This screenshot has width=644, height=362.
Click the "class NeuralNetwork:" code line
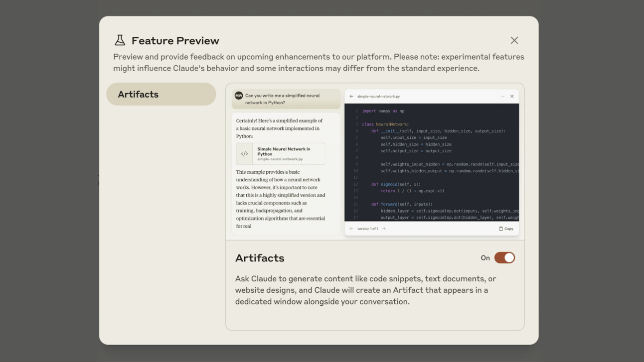[385, 124]
